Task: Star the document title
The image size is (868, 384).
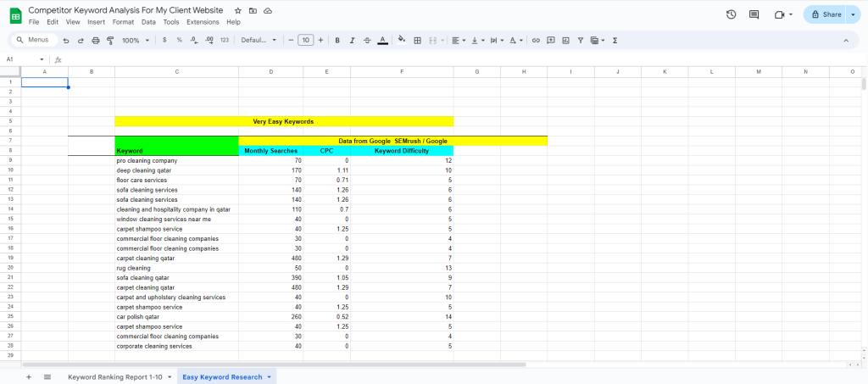Action: coord(238,9)
